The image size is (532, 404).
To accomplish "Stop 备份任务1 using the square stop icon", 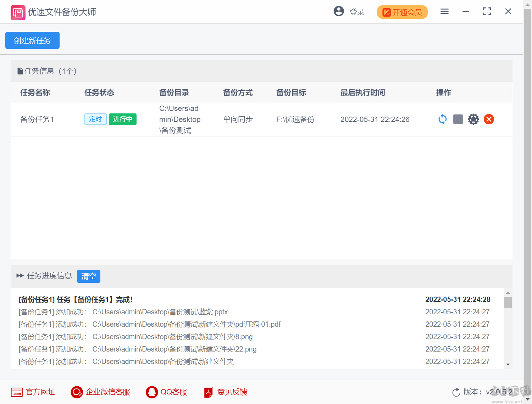I will (458, 119).
